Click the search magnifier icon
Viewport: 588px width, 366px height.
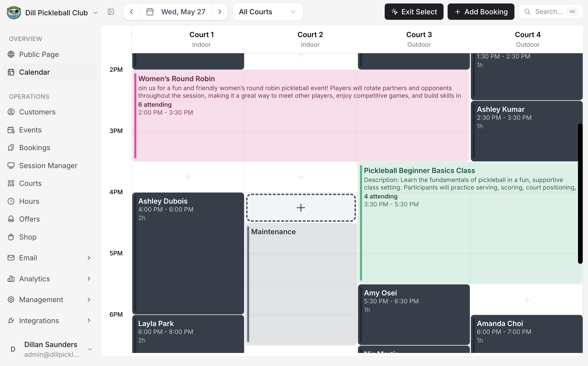pos(527,12)
